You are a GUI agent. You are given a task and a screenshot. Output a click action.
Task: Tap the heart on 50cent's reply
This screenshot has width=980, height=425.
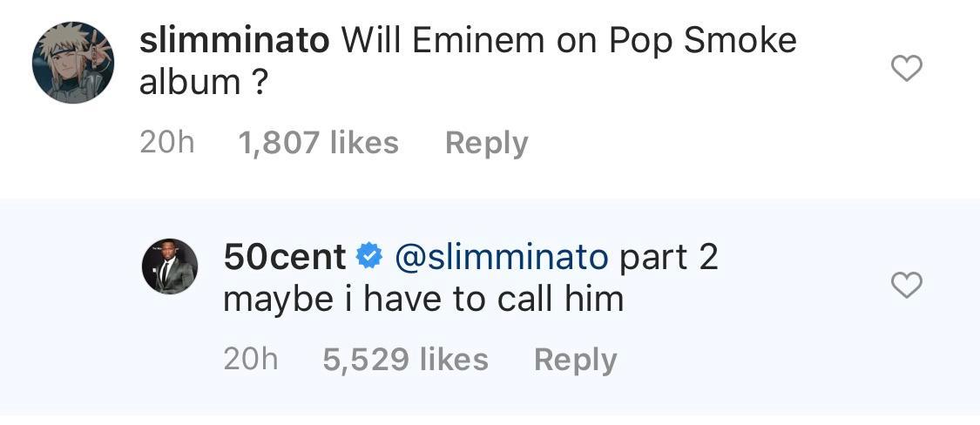click(907, 285)
